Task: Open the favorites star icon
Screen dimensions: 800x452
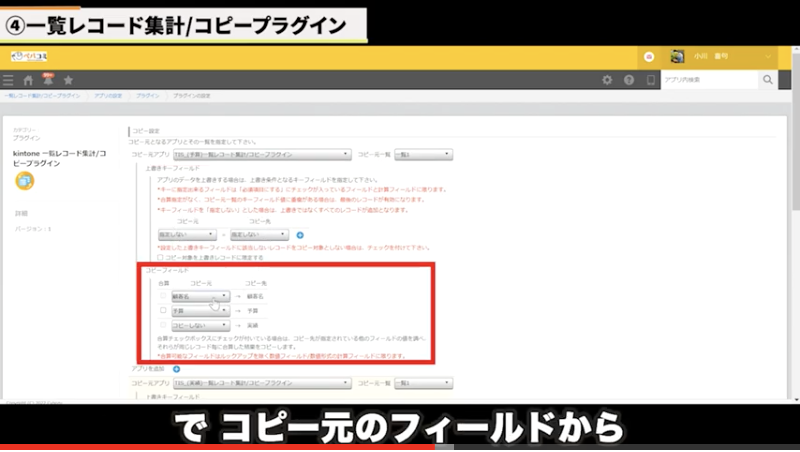Action: (68, 80)
